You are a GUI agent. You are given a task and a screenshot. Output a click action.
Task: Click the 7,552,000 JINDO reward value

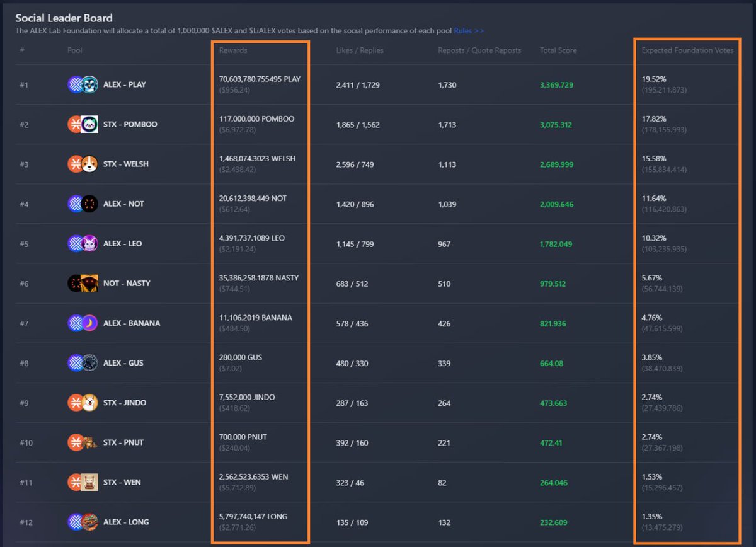coord(247,397)
